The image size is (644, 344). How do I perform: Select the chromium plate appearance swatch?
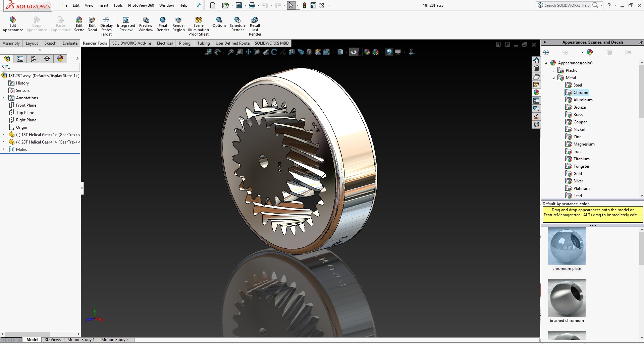[567, 246]
